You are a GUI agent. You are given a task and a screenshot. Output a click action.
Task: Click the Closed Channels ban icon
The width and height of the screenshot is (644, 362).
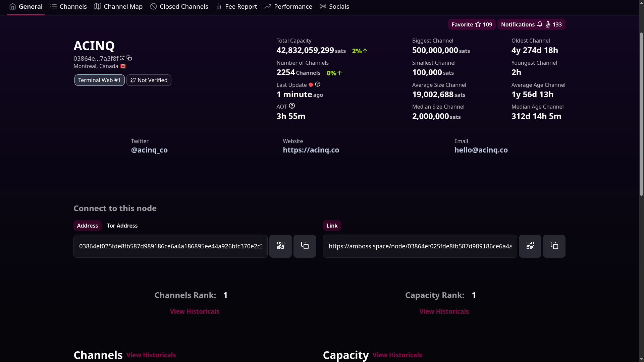(153, 6)
